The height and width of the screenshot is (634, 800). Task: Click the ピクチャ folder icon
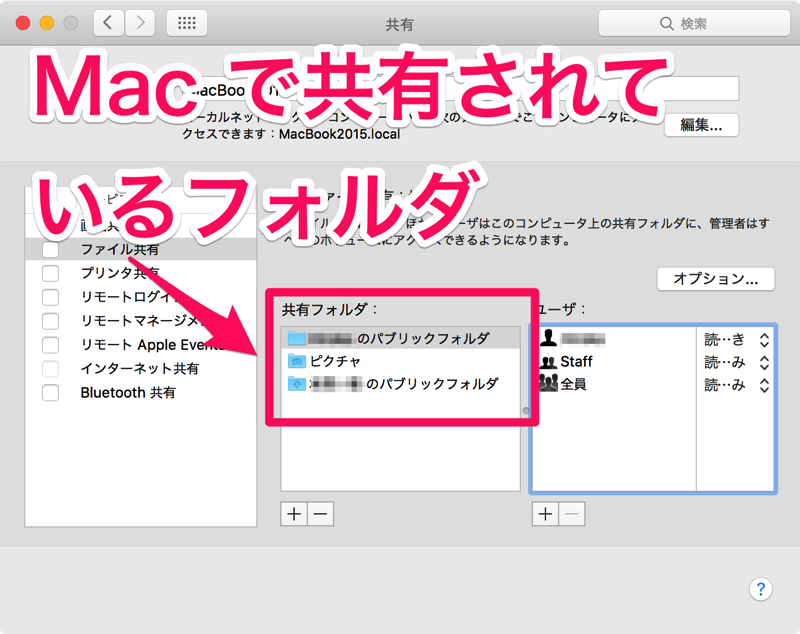point(296,361)
